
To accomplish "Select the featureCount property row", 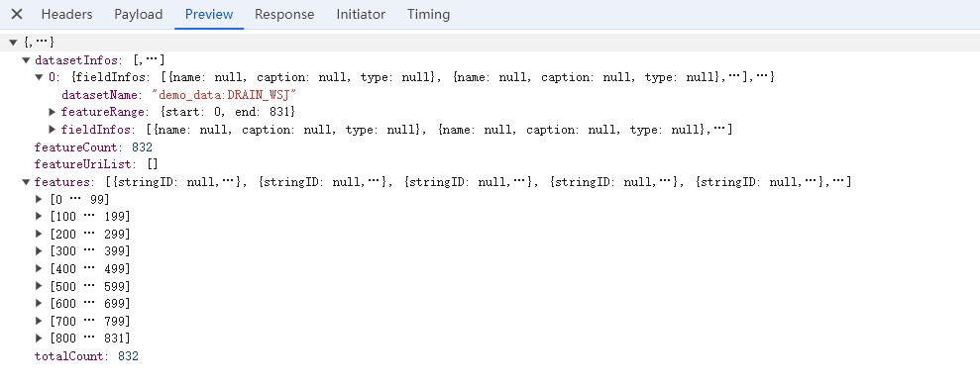I will tap(93, 147).
